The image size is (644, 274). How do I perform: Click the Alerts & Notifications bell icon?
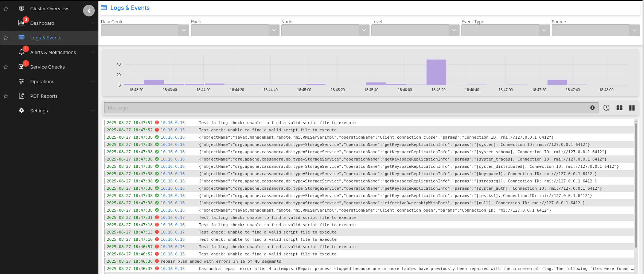(22, 52)
